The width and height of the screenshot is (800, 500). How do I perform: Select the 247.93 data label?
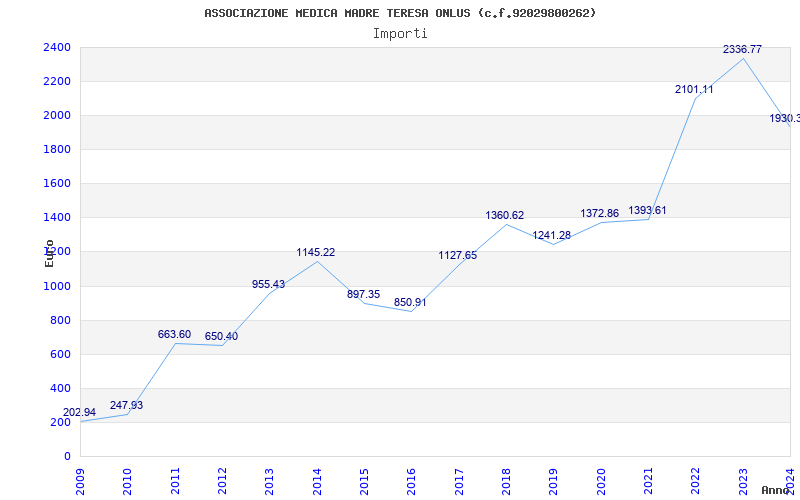point(127,405)
